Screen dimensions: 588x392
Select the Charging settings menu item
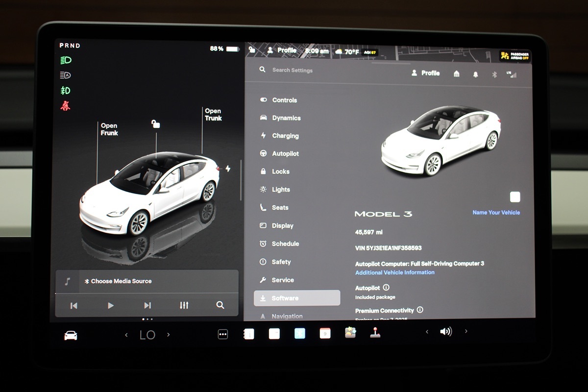(x=285, y=136)
